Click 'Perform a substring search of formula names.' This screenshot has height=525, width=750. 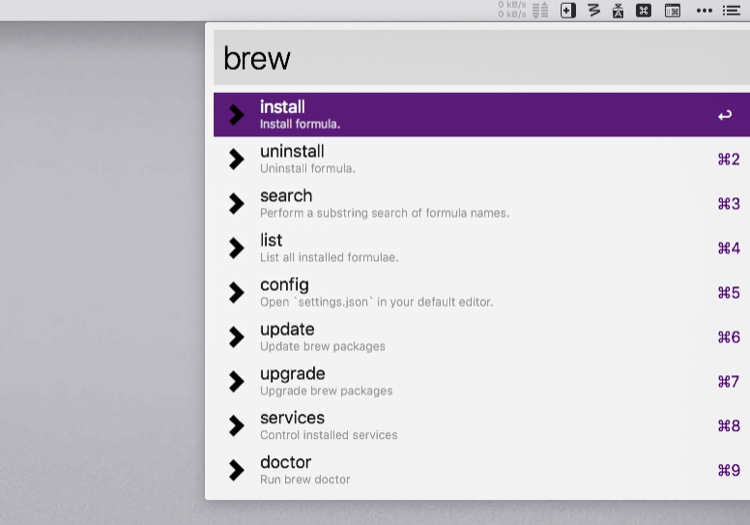pyautogui.click(x=385, y=213)
